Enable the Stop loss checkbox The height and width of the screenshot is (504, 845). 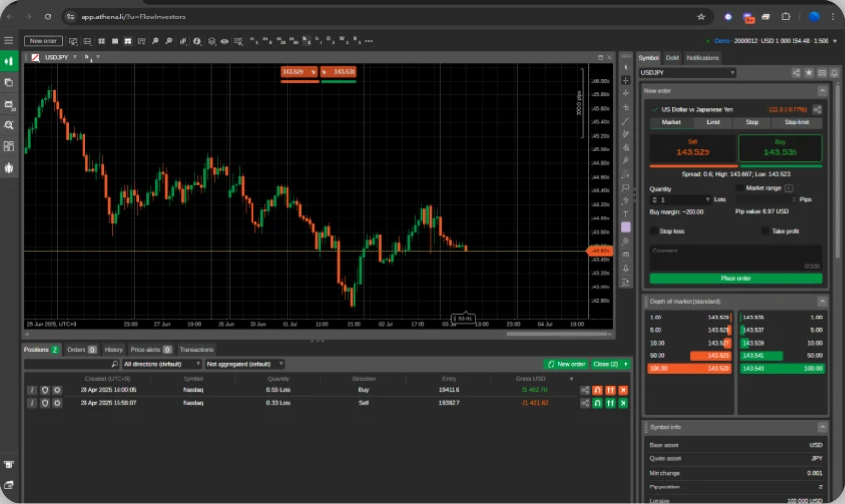(654, 231)
